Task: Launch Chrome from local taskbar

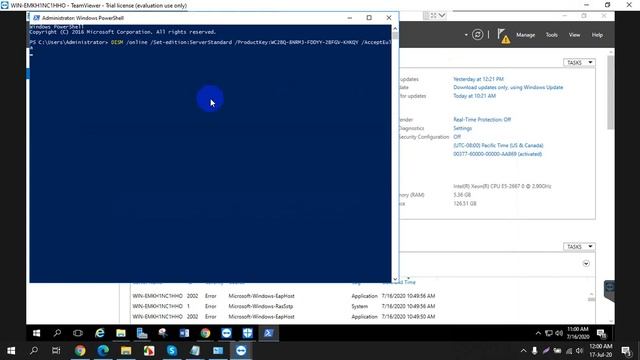Action: (x=80, y=350)
